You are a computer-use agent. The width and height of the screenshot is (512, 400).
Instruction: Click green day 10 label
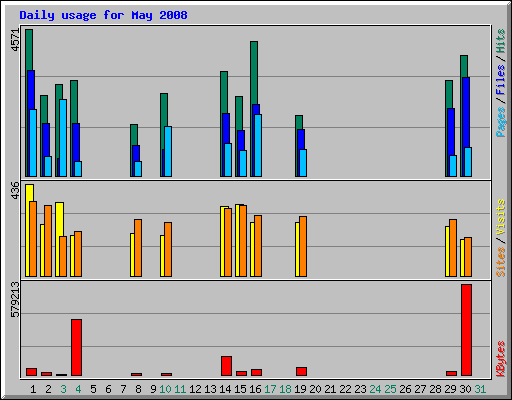[165, 389]
